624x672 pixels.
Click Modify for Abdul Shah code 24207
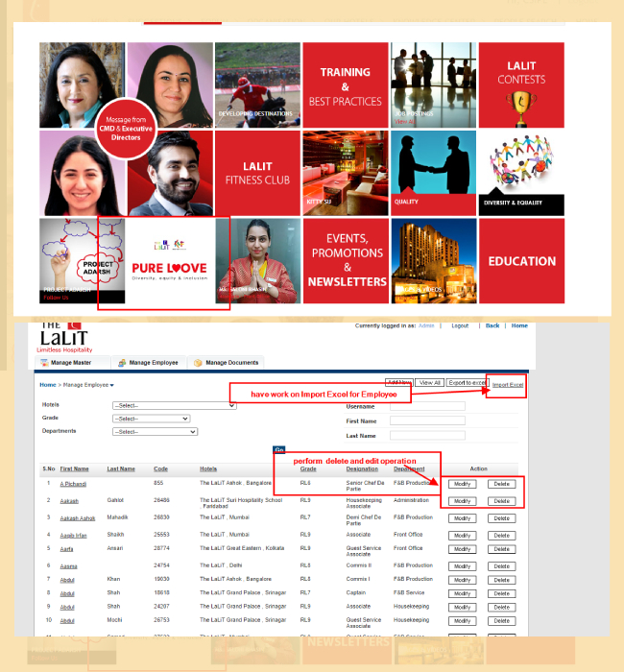(x=462, y=608)
